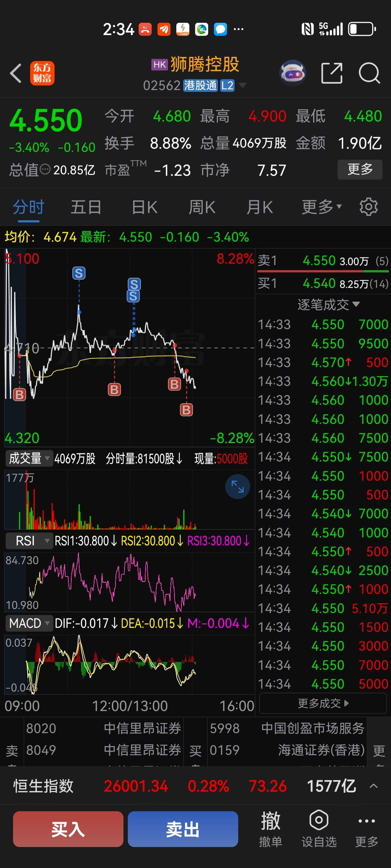Tap the 26001.34 index value
Viewport: 391px width, 868px height.
point(136,786)
